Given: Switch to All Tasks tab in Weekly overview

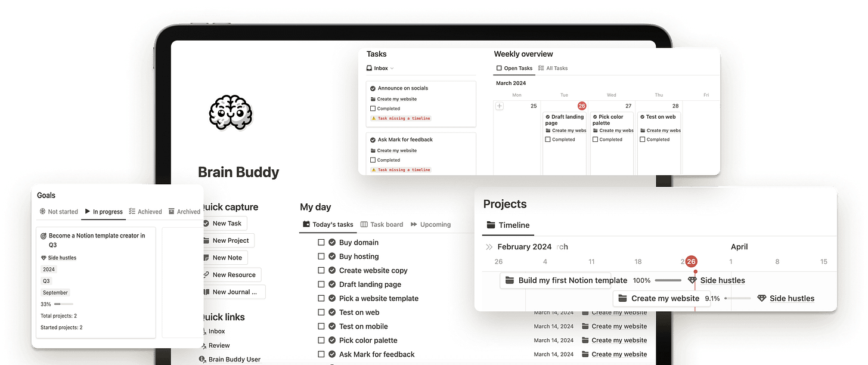Looking at the screenshot, I should coord(553,69).
